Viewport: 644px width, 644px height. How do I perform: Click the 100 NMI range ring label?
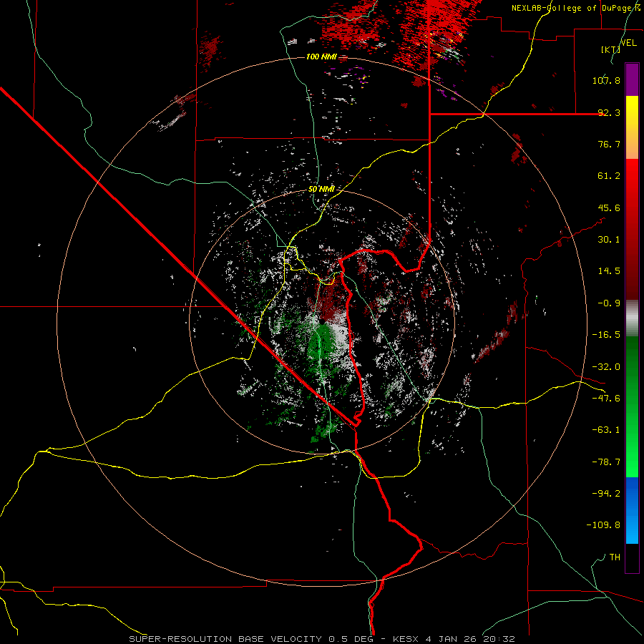coord(321,57)
